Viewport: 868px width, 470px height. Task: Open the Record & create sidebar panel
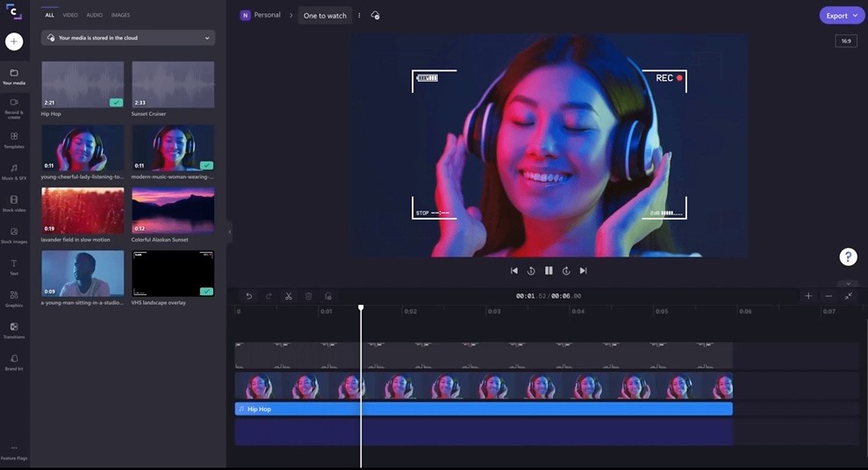[14, 107]
